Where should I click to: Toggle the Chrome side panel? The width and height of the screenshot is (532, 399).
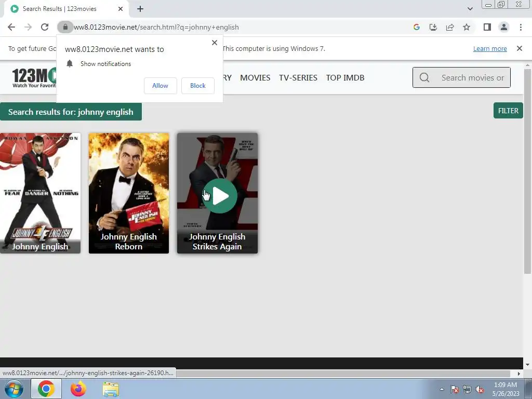[x=487, y=27]
